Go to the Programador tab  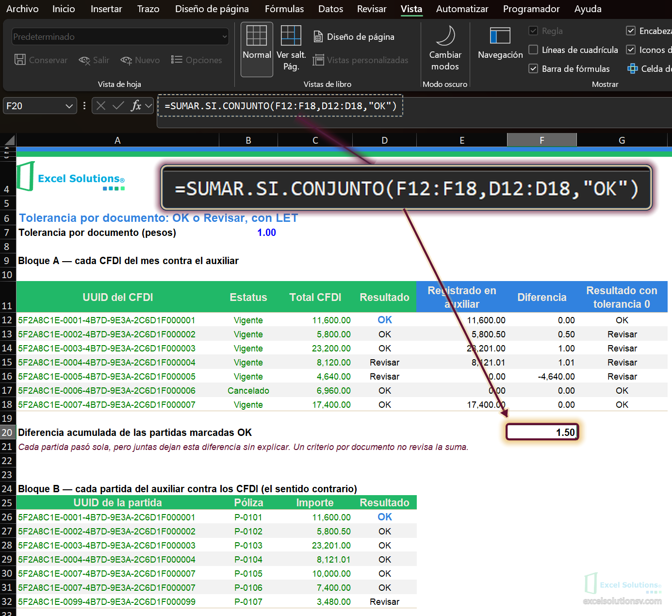531,9
